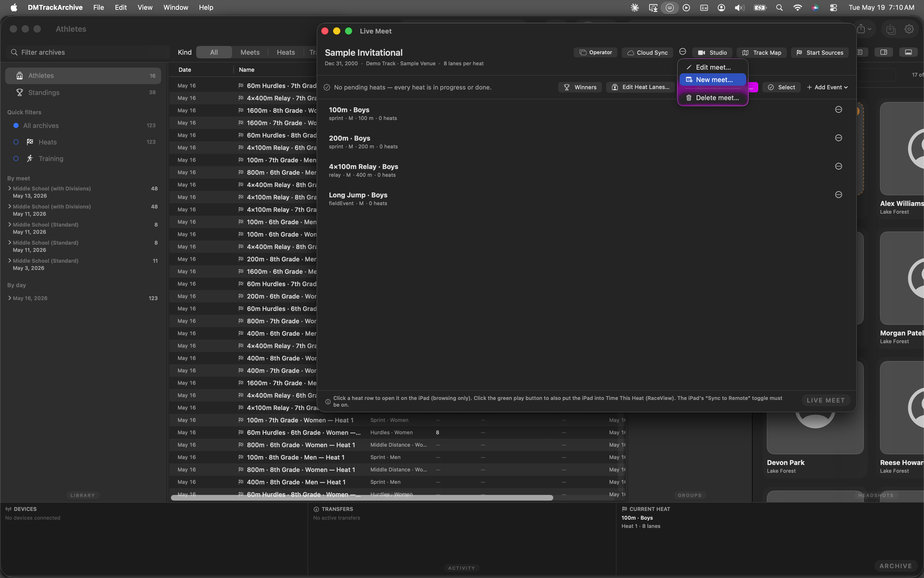This screenshot has height=578, width=924.
Task: Click the Long Jump · Boys event row
Action: coord(586,199)
